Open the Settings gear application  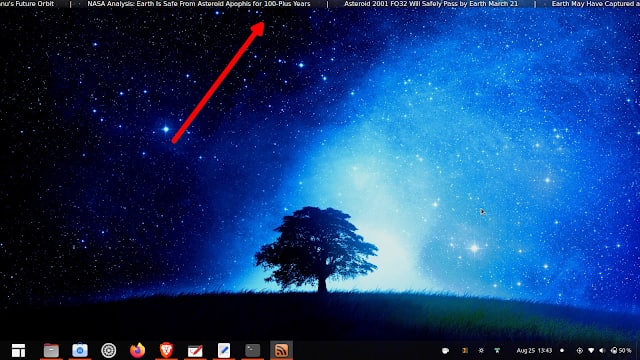pos(109,350)
